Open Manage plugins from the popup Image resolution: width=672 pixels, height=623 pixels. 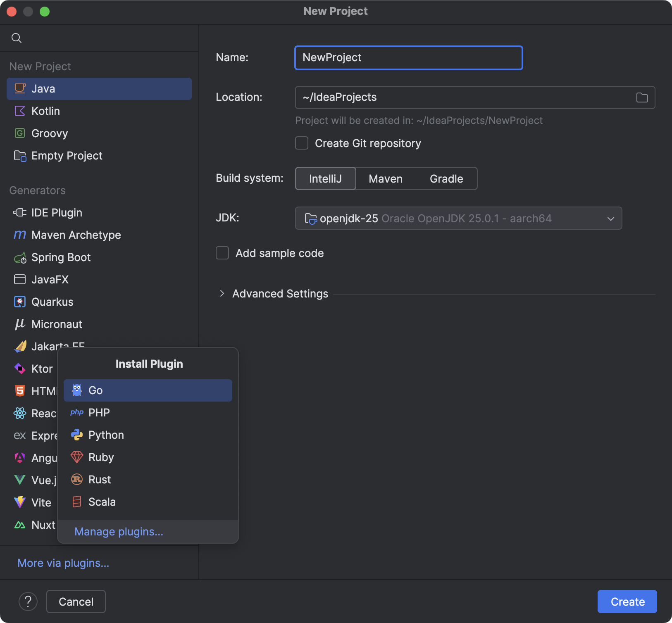[x=119, y=532]
